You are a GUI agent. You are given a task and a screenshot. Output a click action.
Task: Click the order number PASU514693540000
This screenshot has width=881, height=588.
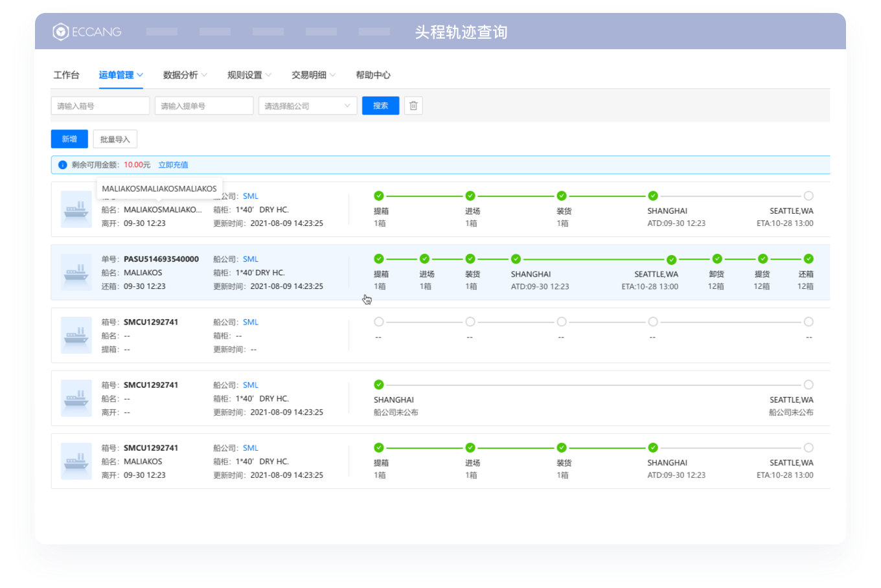161,259
